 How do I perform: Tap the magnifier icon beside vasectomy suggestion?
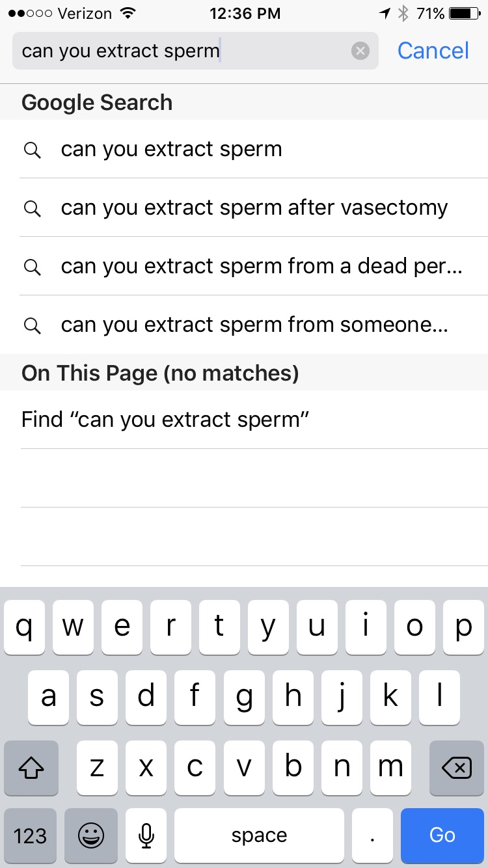(32, 208)
